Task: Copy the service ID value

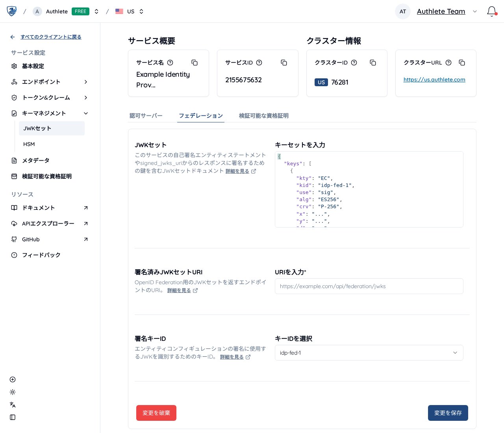Action: click(284, 63)
